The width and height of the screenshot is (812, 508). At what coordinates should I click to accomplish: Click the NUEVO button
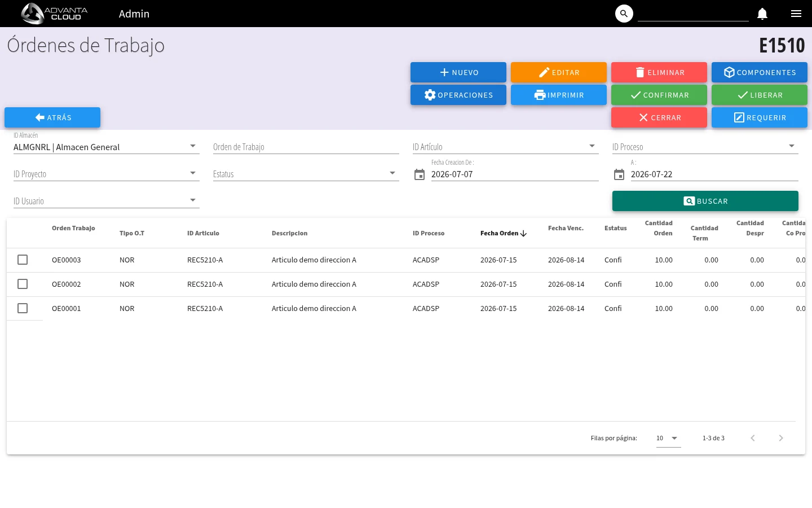pyautogui.click(x=458, y=72)
